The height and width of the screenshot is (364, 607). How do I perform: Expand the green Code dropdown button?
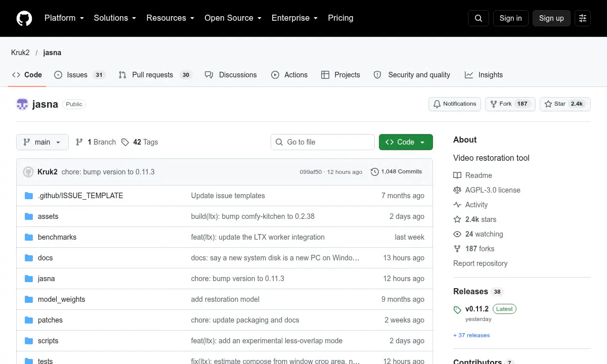pyautogui.click(x=406, y=142)
